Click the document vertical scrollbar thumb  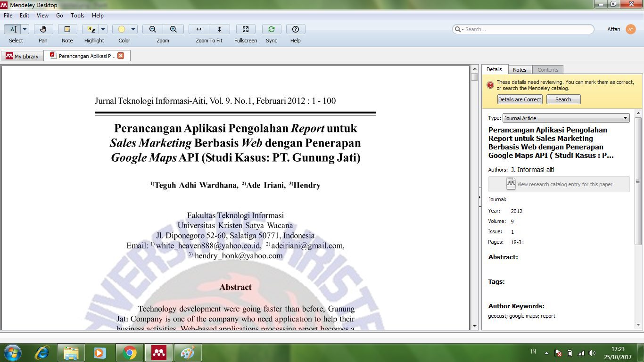pos(475,77)
